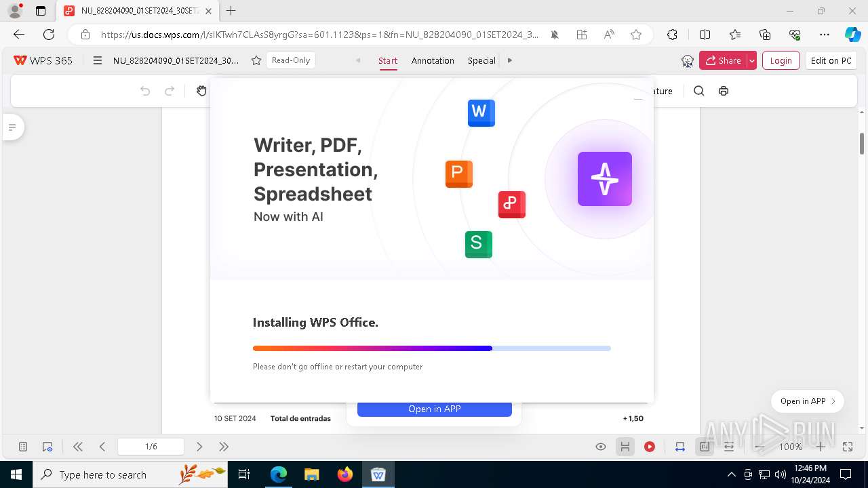Switch to the Special tab
This screenshot has height=488, width=868.
481,60
